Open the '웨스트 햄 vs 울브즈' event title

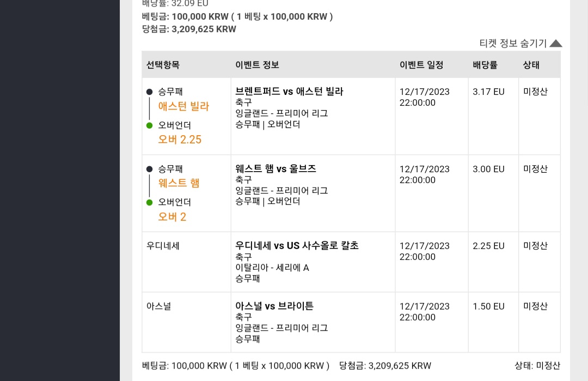coord(275,168)
